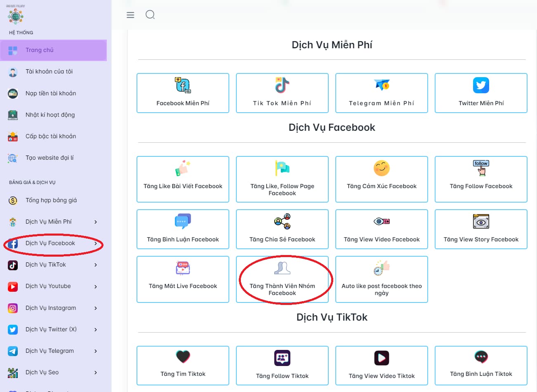Click the Tài khoản của tôi avatar icon

(x=13, y=72)
